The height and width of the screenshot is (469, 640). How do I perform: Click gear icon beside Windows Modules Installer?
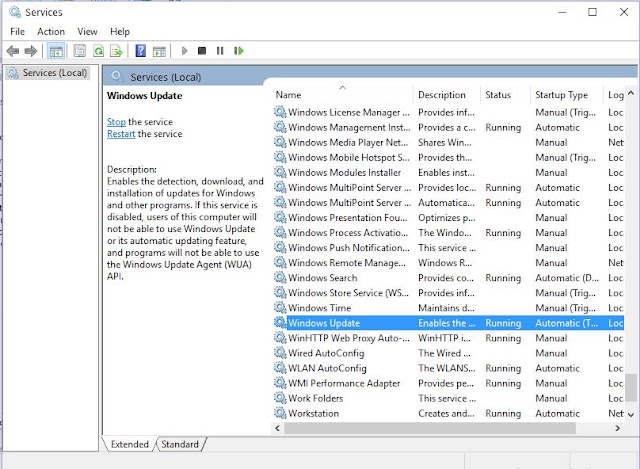click(280, 172)
